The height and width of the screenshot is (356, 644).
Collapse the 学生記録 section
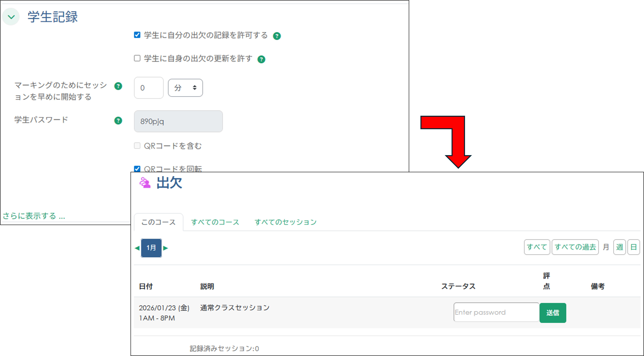[x=11, y=17]
